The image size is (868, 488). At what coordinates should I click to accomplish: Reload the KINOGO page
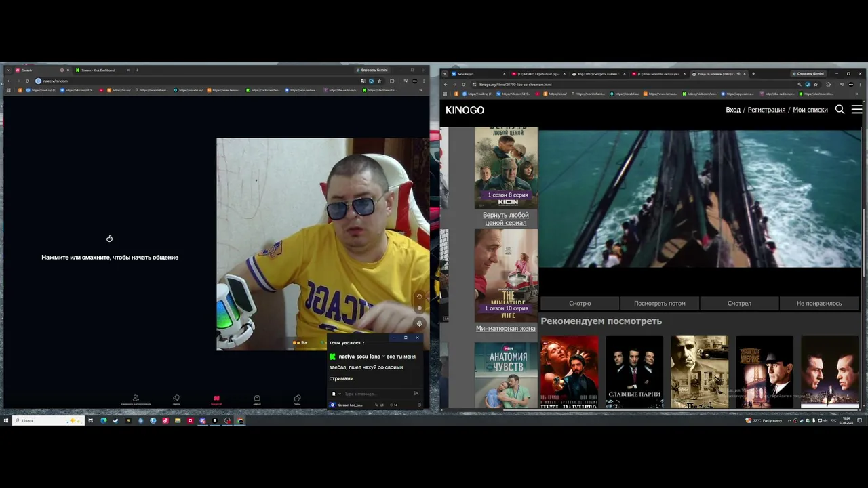(463, 85)
